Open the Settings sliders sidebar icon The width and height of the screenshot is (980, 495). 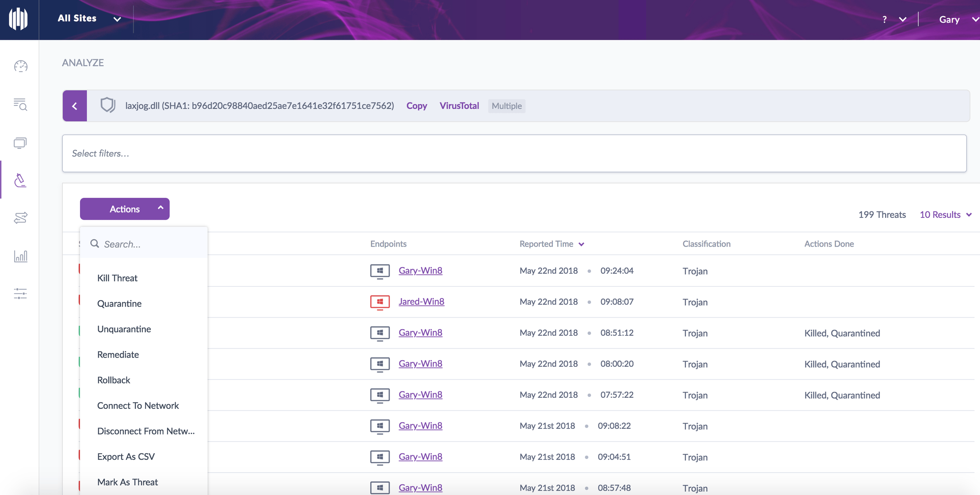(x=20, y=294)
